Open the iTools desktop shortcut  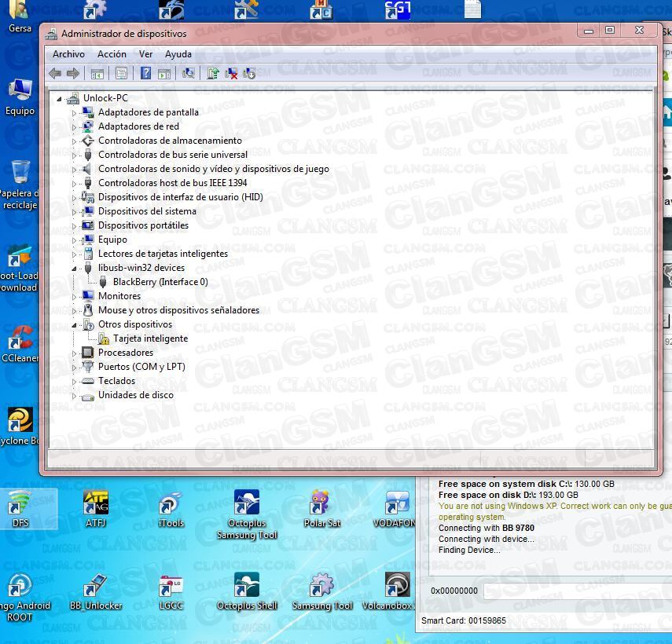[x=171, y=509]
